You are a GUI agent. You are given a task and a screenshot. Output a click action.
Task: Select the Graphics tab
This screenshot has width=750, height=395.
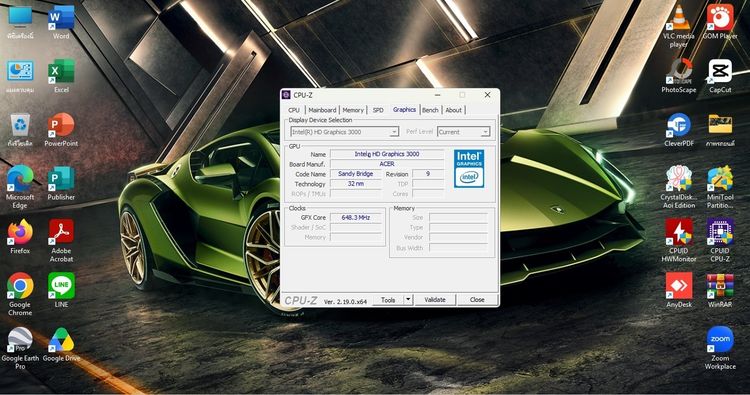(404, 110)
